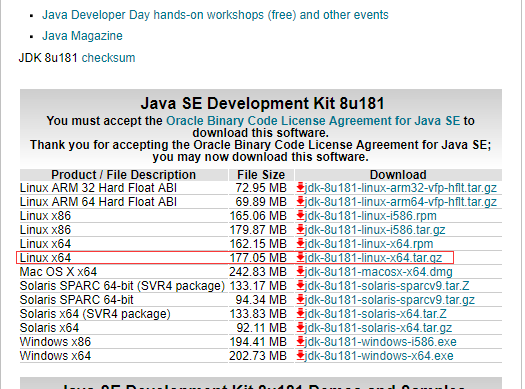Click the 94.34 MB file size
Viewport: 525px width, 389px height.
click(x=261, y=300)
